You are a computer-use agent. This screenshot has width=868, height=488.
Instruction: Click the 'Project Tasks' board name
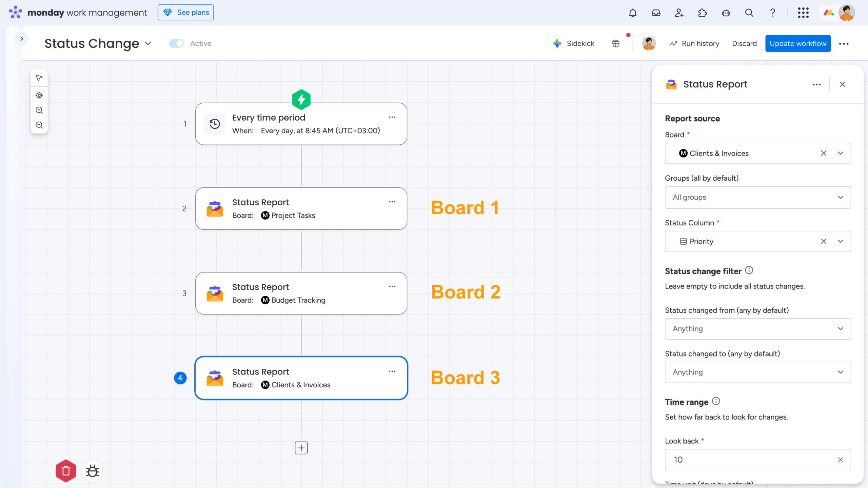pos(293,216)
